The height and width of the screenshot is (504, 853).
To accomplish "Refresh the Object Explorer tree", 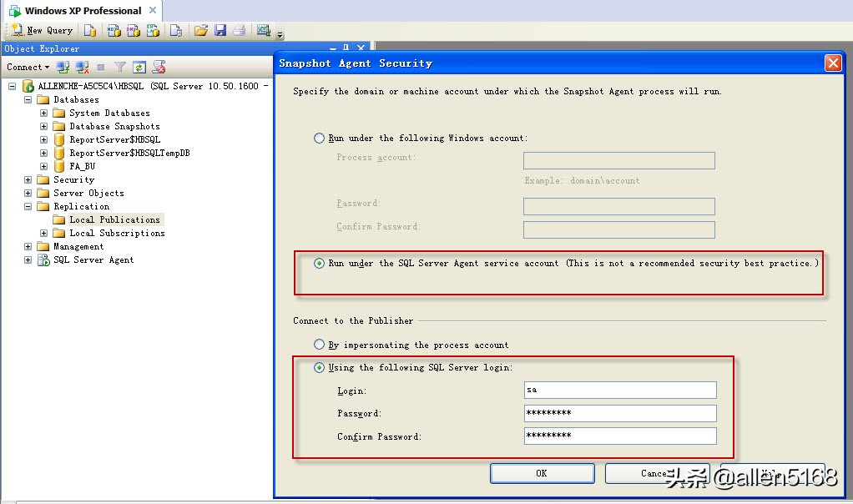I will (x=139, y=66).
